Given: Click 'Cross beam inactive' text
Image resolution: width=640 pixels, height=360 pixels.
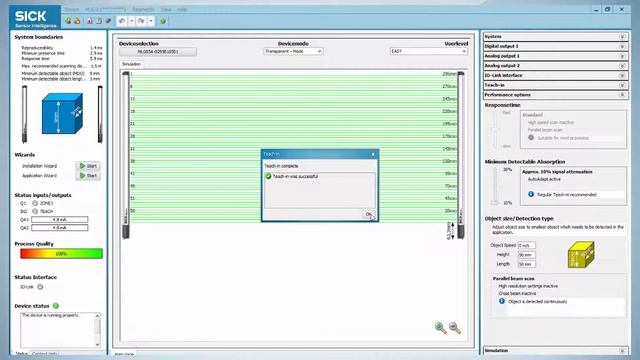Looking at the screenshot, I should (517, 293).
